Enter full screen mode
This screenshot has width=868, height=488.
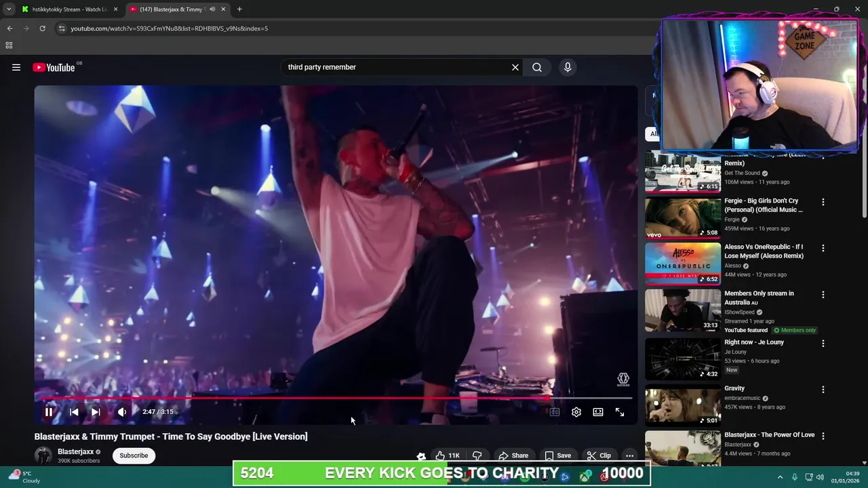[x=620, y=412]
